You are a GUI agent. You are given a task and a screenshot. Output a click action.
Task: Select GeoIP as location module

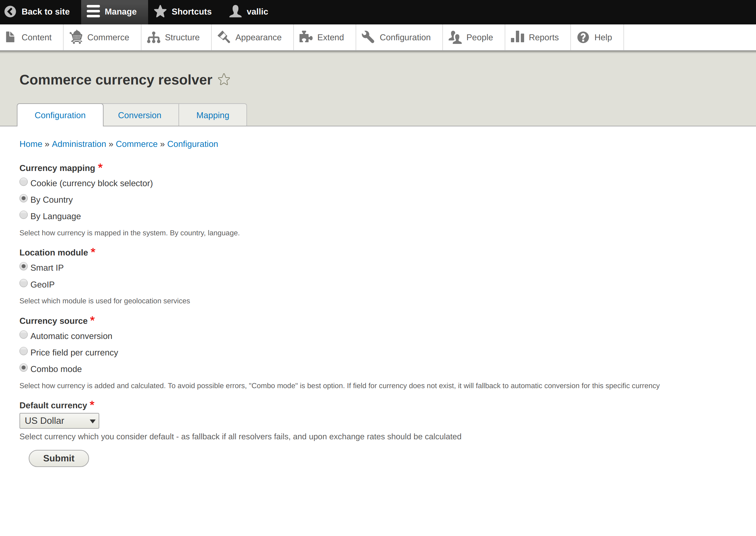(23, 283)
